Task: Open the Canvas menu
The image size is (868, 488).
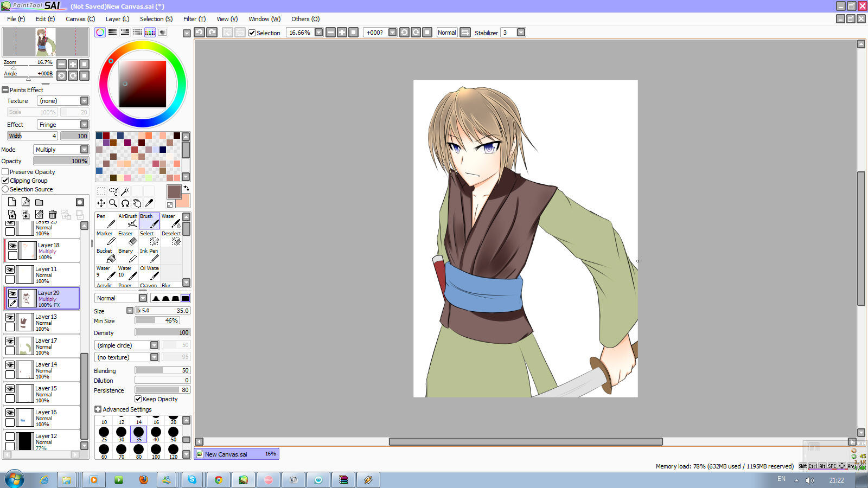Action: tap(80, 19)
